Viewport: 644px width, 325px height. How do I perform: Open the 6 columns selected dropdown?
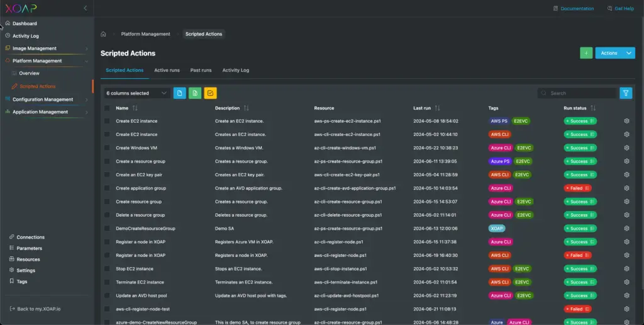[136, 93]
